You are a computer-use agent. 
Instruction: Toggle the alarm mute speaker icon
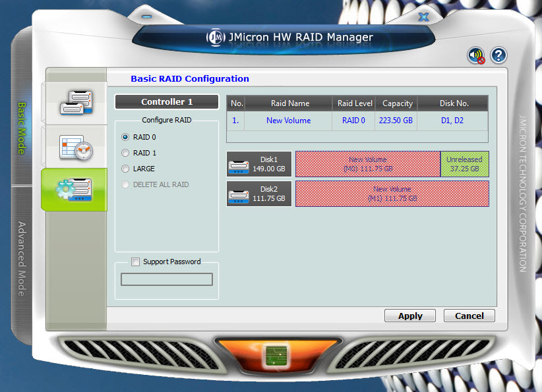coord(476,55)
